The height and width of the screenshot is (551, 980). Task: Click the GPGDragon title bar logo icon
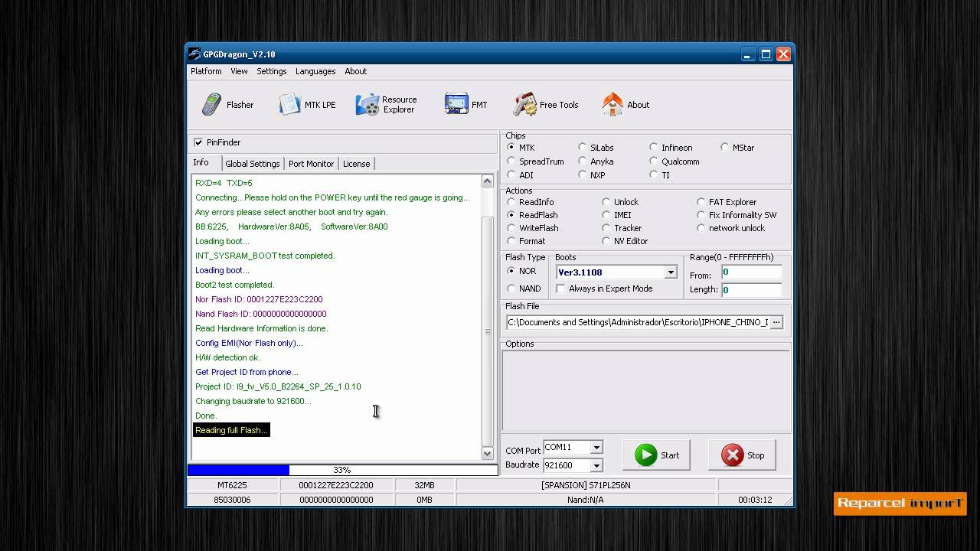[194, 54]
